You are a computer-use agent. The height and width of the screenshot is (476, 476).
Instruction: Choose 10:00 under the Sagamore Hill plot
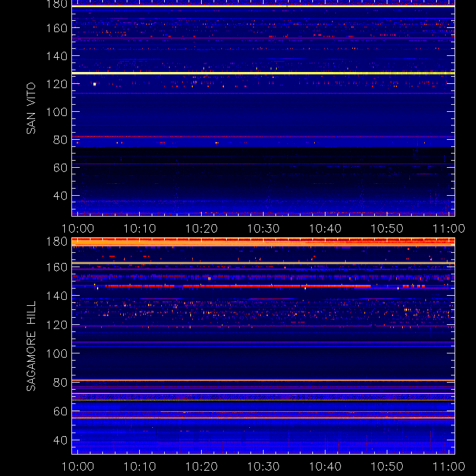coord(78,466)
